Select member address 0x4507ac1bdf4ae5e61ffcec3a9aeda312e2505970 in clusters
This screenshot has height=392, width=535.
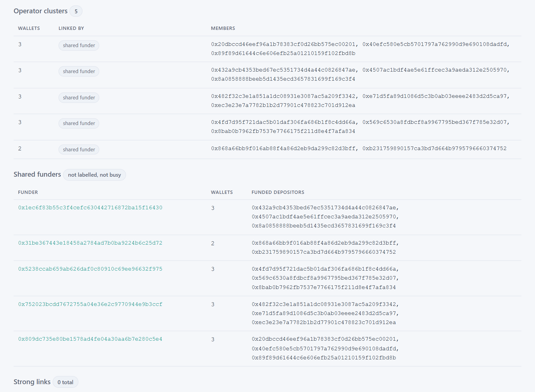(435, 70)
